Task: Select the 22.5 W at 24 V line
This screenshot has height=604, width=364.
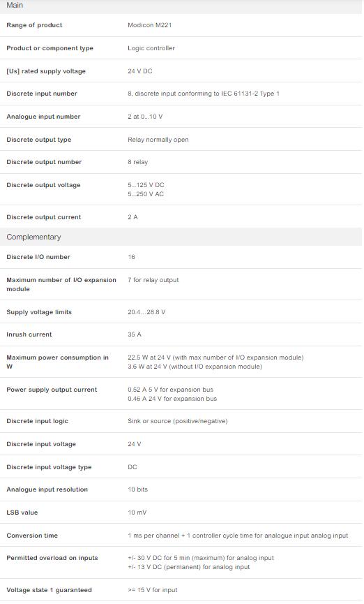Action: [215, 358]
